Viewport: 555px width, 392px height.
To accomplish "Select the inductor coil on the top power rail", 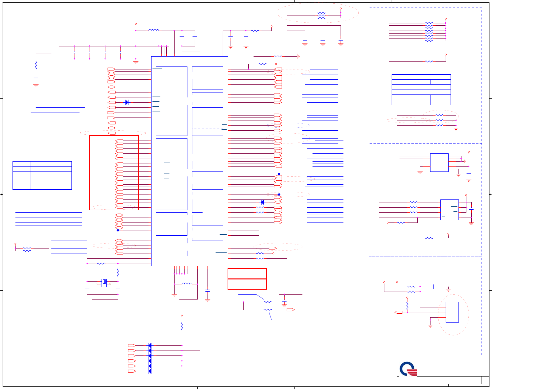I will (154, 30).
